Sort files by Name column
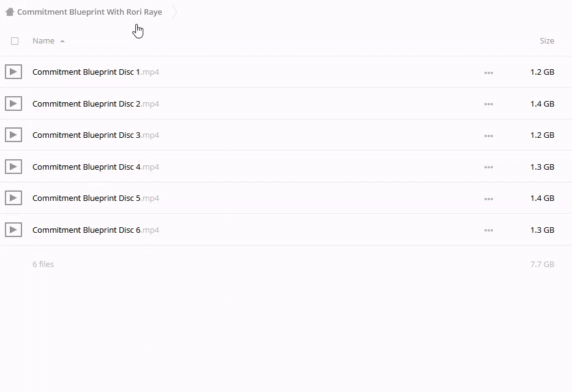 click(x=43, y=41)
